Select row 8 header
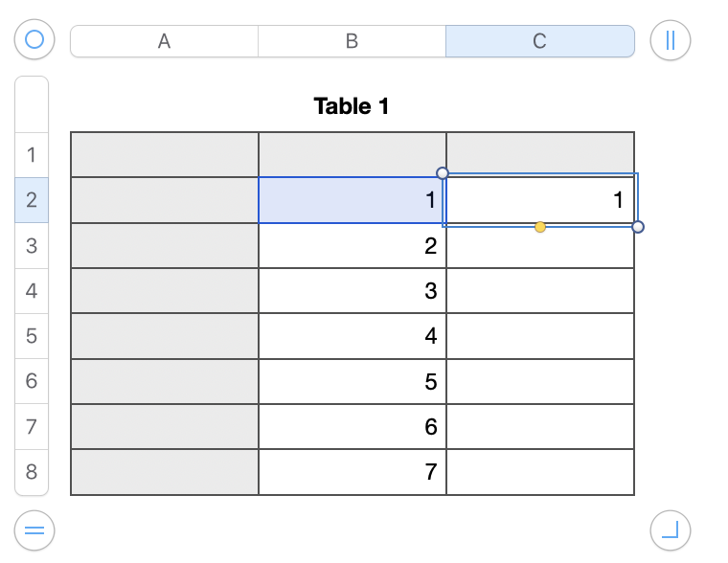728x563 pixels. click(32, 472)
